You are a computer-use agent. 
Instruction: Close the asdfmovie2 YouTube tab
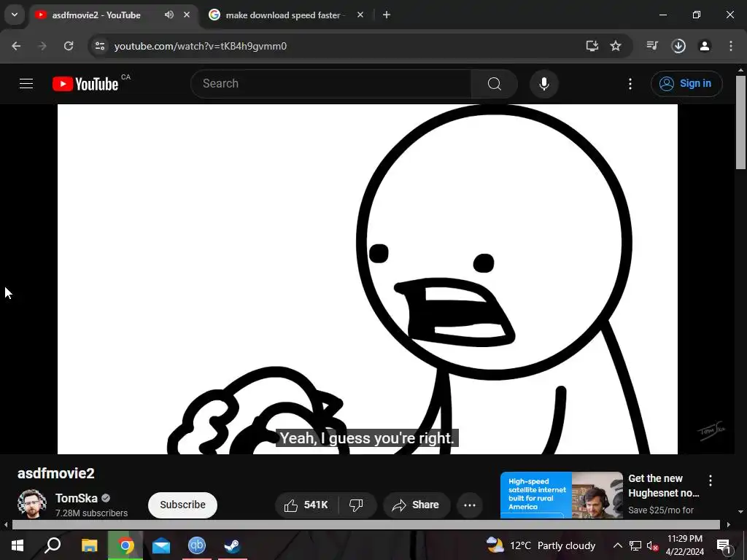pyautogui.click(x=187, y=15)
